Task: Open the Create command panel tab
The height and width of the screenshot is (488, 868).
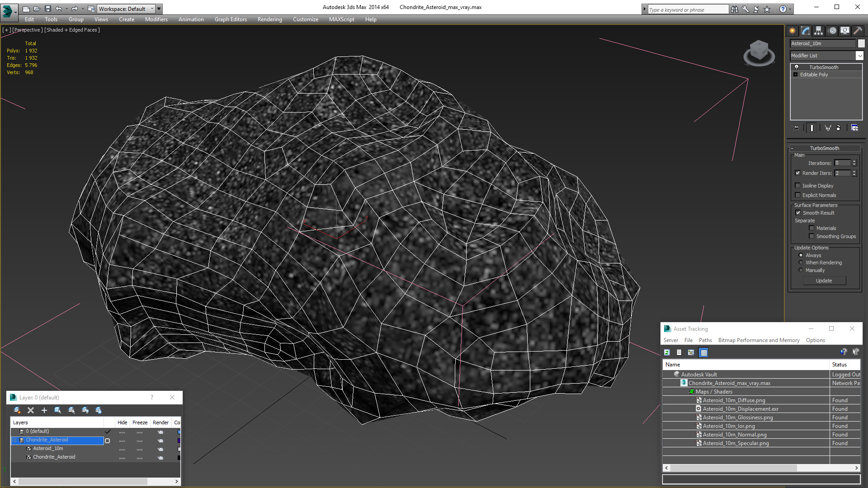Action: (792, 31)
